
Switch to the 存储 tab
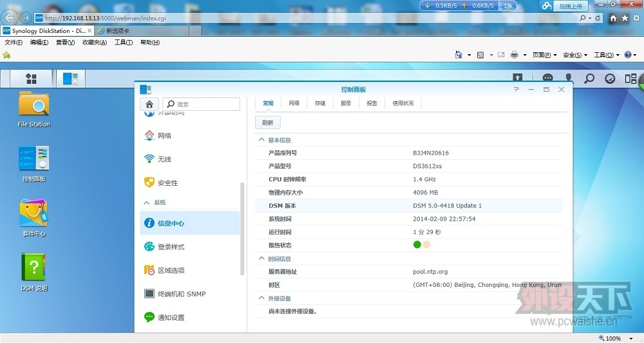pyautogui.click(x=320, y=103)
